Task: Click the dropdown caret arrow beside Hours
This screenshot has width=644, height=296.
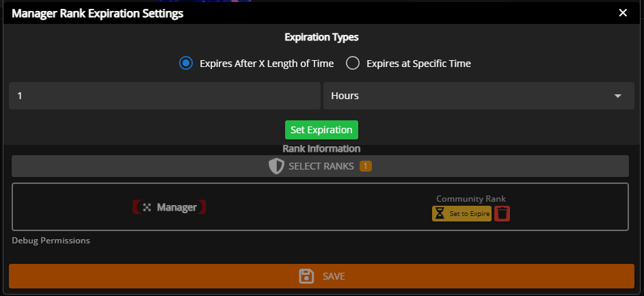Action: coord(618,96)
